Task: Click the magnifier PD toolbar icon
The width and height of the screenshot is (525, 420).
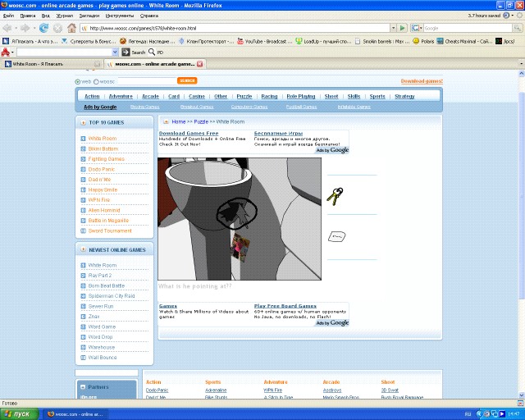Action: point(152,52)
